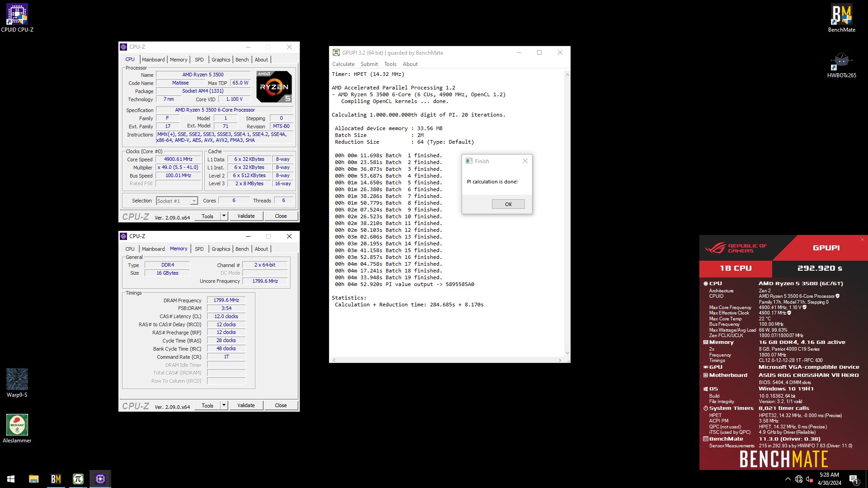Click the Finish dialog title icon
The width and height of the screenshot is (868, 488).
point(469,161)
